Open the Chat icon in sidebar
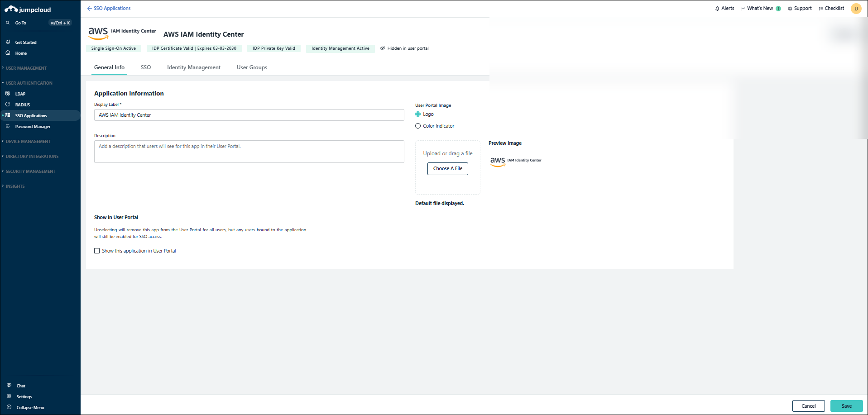868x415 pixels. (9, 386)
